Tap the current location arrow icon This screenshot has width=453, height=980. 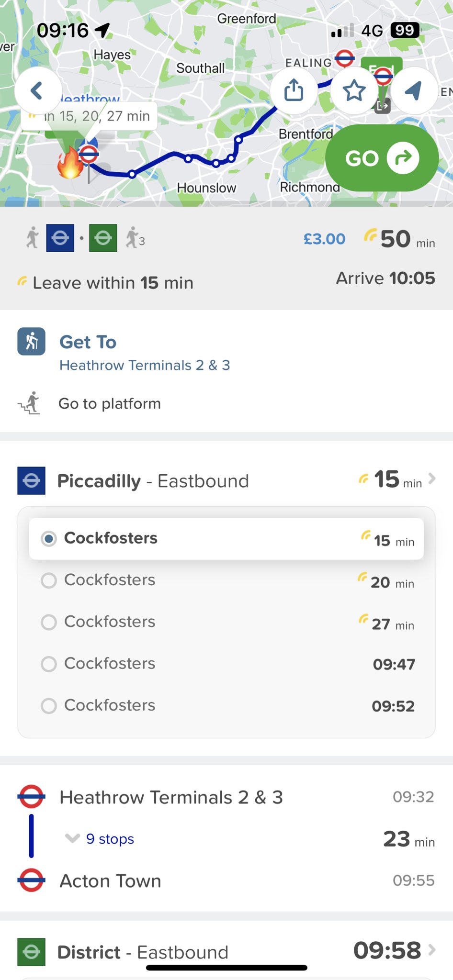point(414,90)
